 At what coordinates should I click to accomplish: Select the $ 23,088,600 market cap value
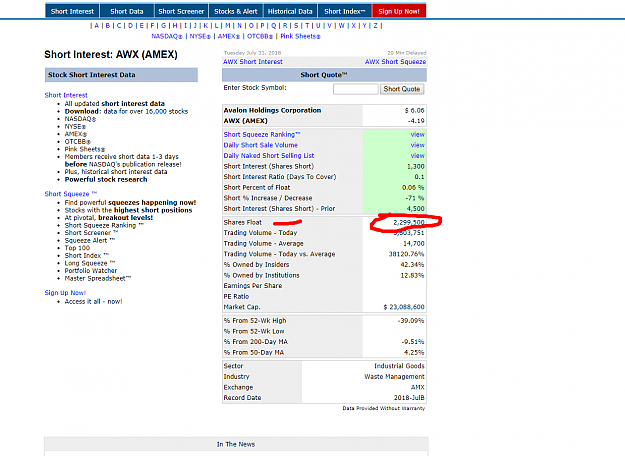coord(404,307)
